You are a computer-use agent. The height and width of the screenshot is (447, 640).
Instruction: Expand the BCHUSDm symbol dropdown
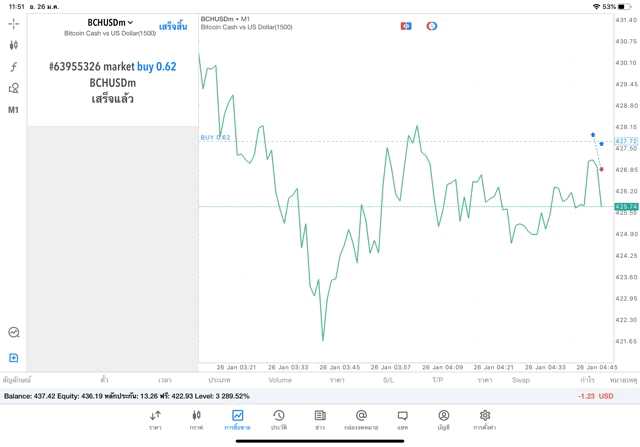pos(110,22)
